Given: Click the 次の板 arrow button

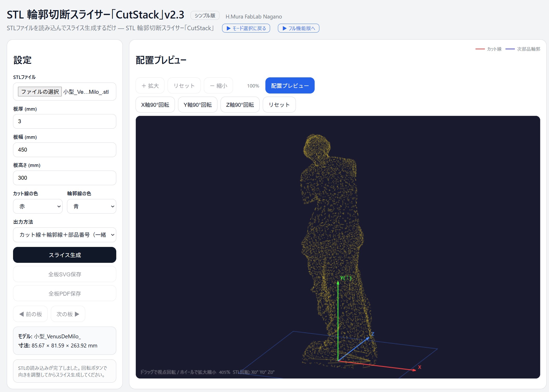Looking at the screenshot, I should 68,314.
